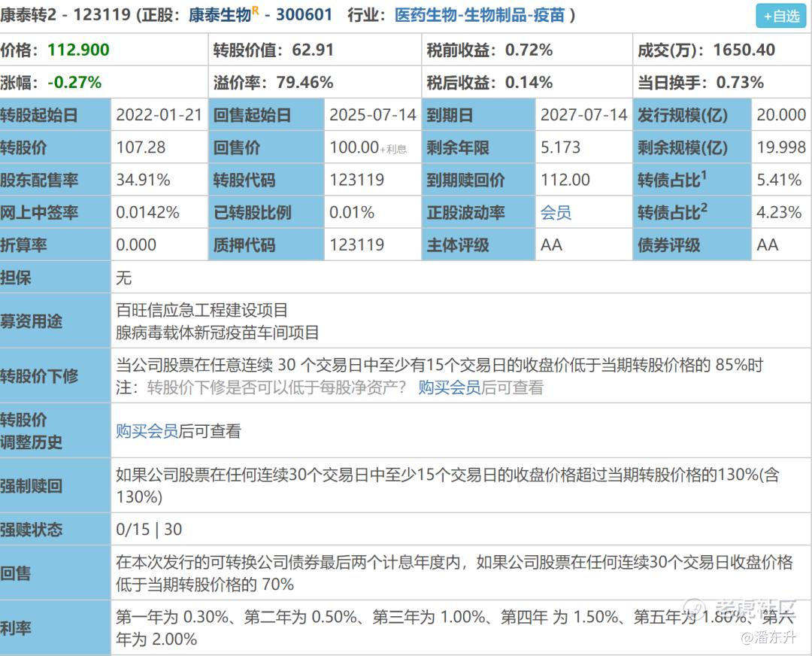Viewport: 812px width, 656px height.
Task: Click 转债占比1 value 5.41%
Action: [x=780, y=180]
